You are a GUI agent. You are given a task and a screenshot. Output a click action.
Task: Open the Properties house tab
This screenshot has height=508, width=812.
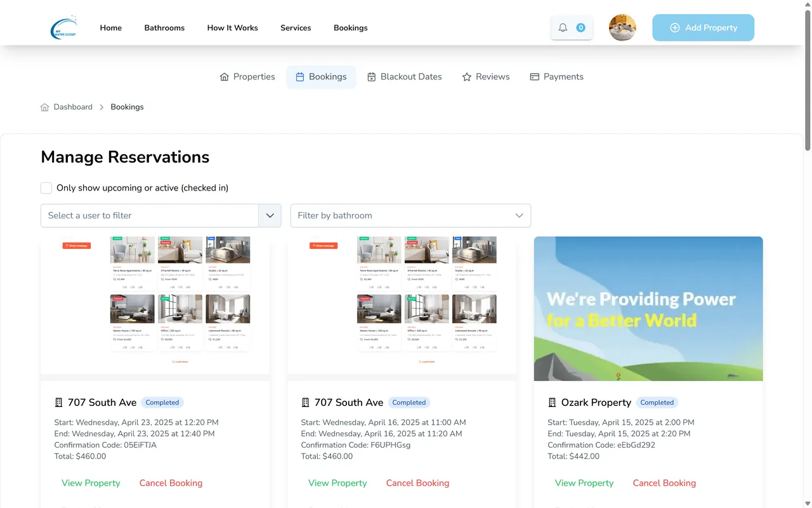[247, 77]
